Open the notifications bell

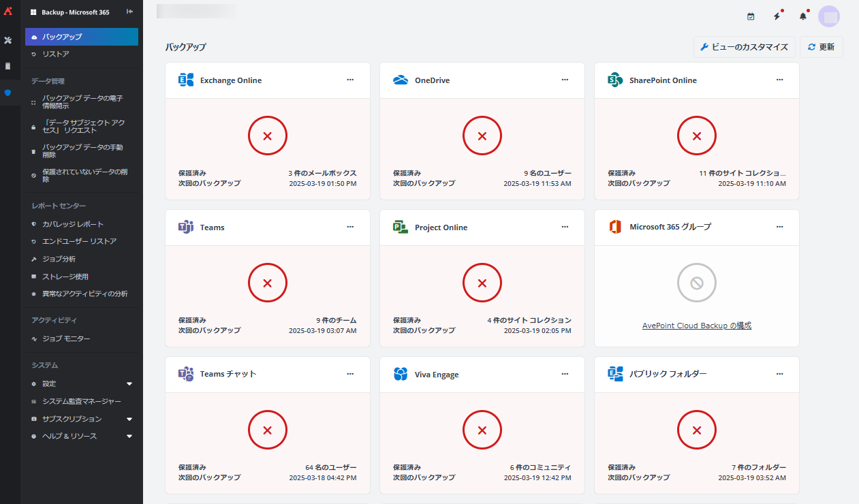(803, 16)
